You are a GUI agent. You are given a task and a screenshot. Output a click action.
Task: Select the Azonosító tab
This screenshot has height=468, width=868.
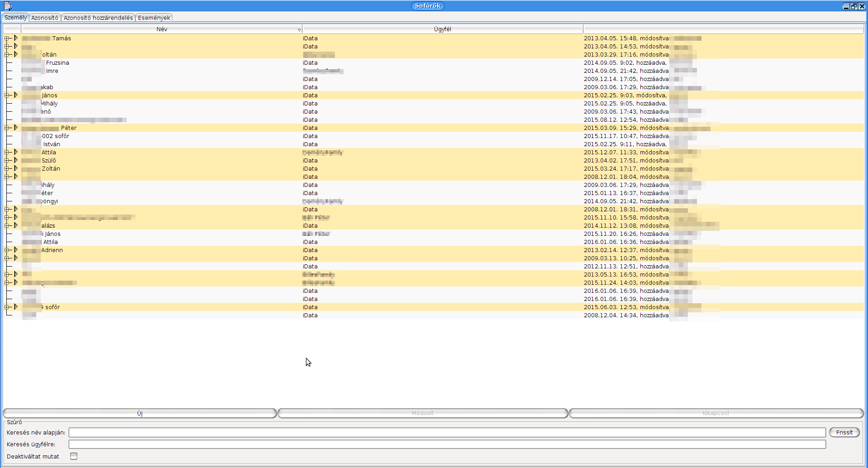point(45,18)
